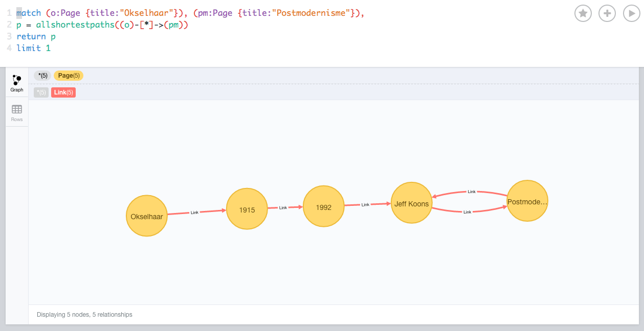The height and width of the screenshot is (331, 644).
Task: Click the gray *(5) node count badge
Action: 43,76
